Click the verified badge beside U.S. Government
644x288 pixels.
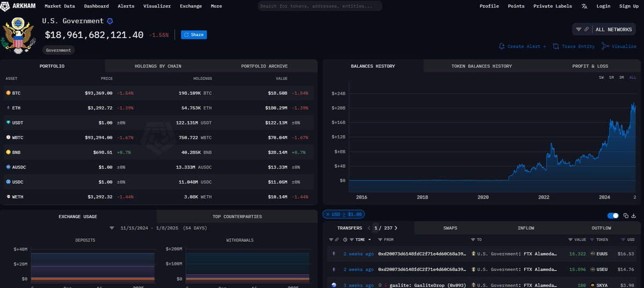[x=110, y=21]
